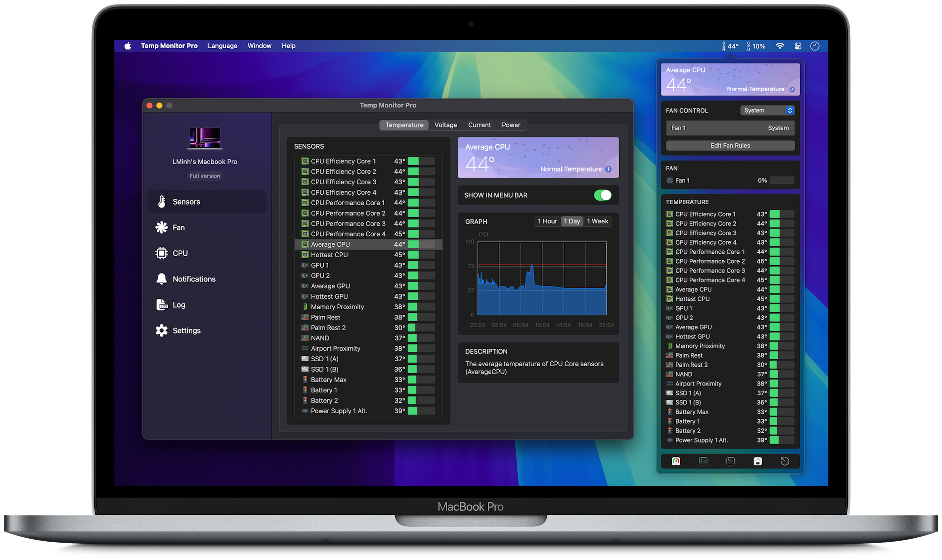Click the 10% menu bar status item

pos(756,46)
